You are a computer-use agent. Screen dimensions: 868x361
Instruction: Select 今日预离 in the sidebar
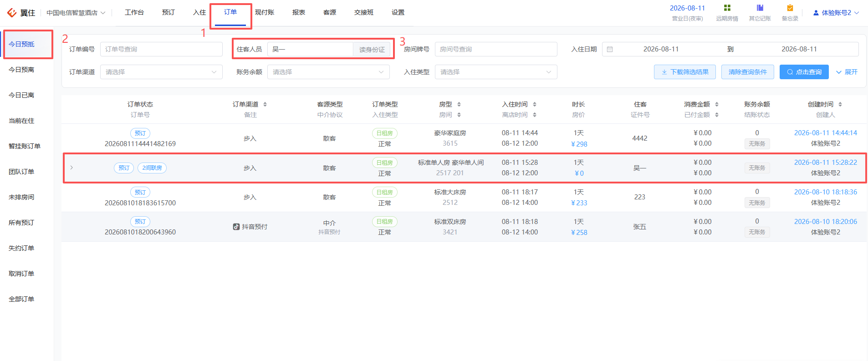pos(21,70)
